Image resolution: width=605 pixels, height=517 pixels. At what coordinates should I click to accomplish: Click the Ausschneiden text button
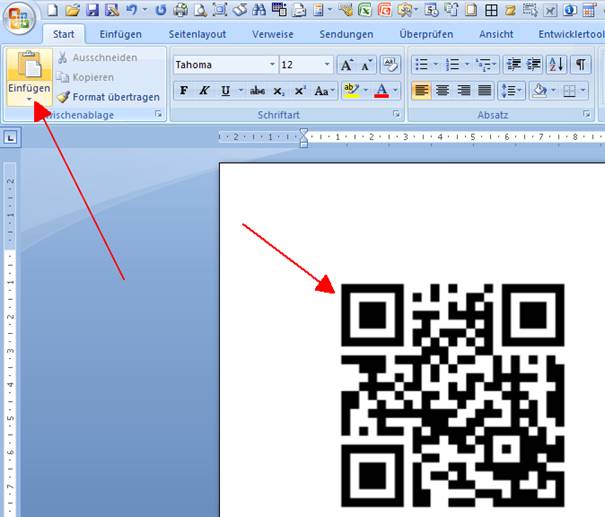pos(105,58)
